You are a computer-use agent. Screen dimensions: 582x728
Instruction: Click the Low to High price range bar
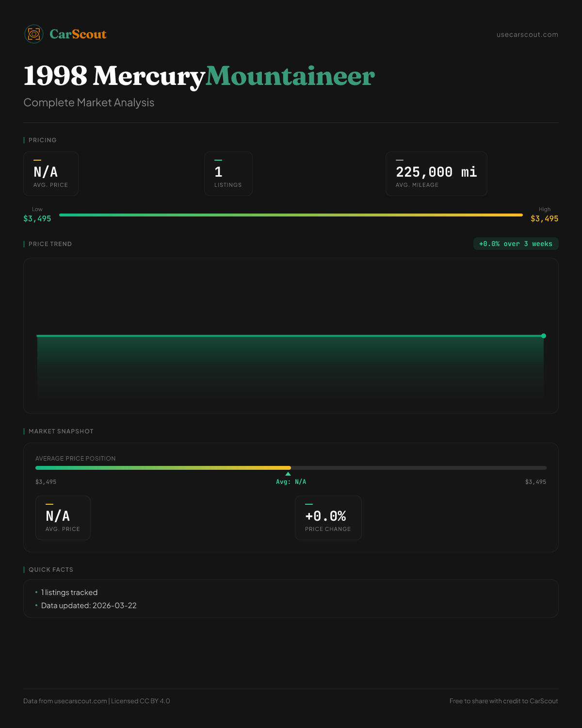tap(291, 215)
